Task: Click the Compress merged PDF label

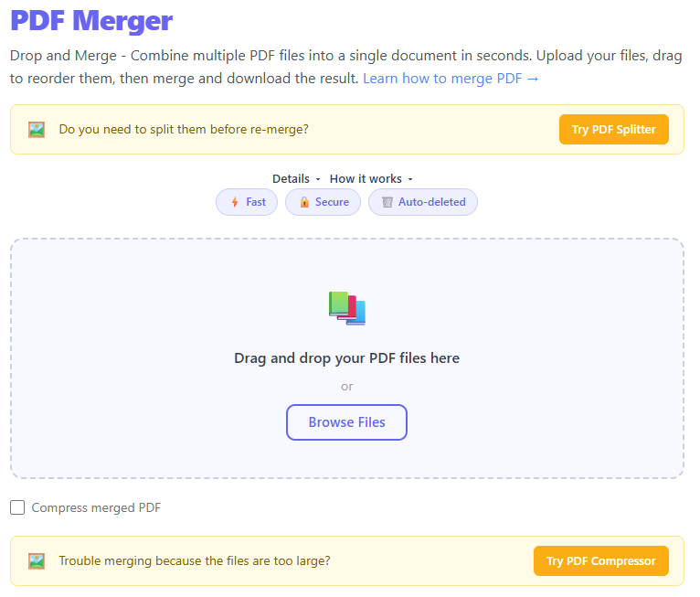Action: (96, 507)
